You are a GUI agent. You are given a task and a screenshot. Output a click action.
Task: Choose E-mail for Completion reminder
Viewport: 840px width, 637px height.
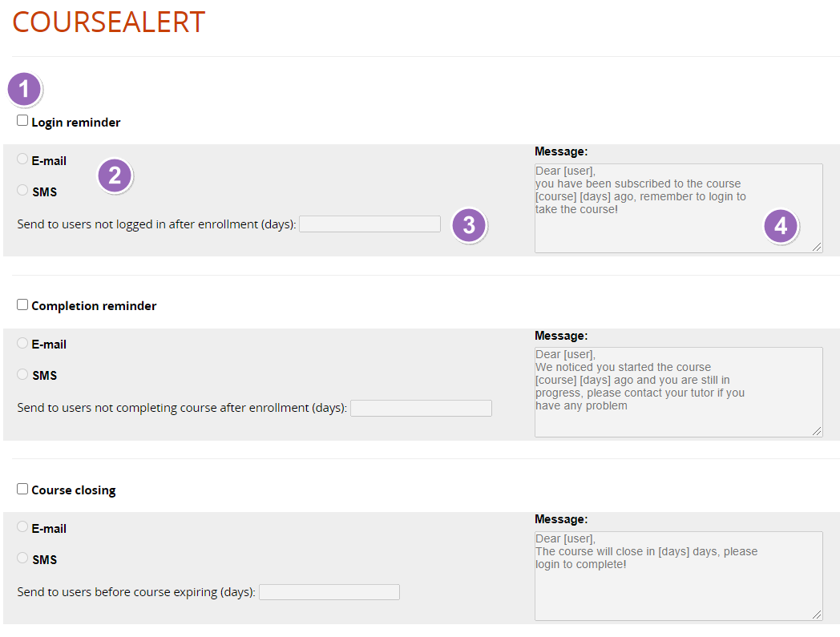[22, 343]
